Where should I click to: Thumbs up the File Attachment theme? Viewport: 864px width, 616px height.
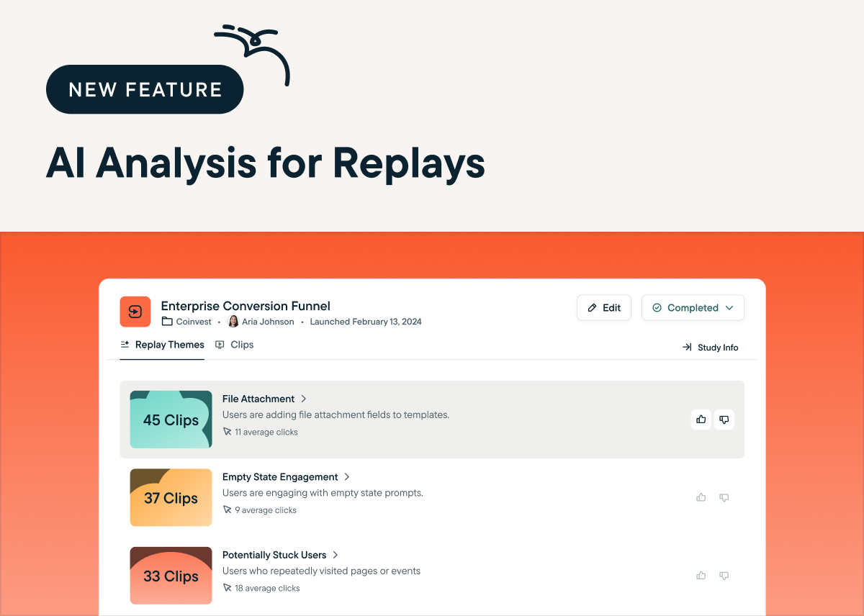701,420
